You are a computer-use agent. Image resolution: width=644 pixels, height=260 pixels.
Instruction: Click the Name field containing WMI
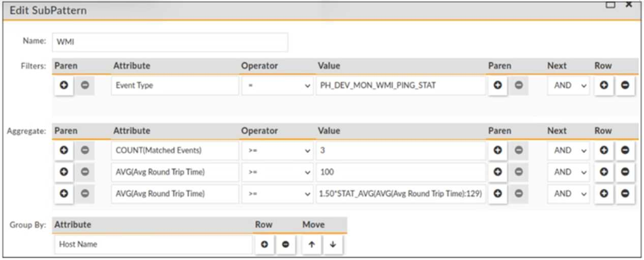point(170,43)
